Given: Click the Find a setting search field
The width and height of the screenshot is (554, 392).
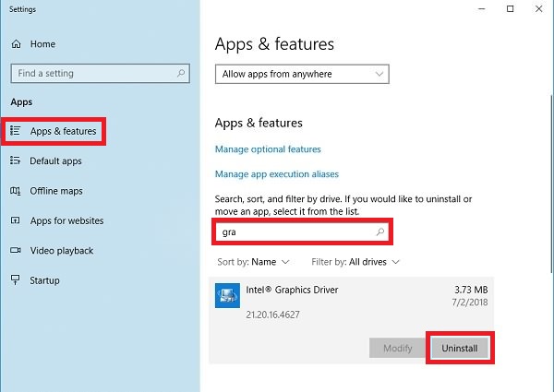Looking at the screenshot, I should (x=92, y=74).
